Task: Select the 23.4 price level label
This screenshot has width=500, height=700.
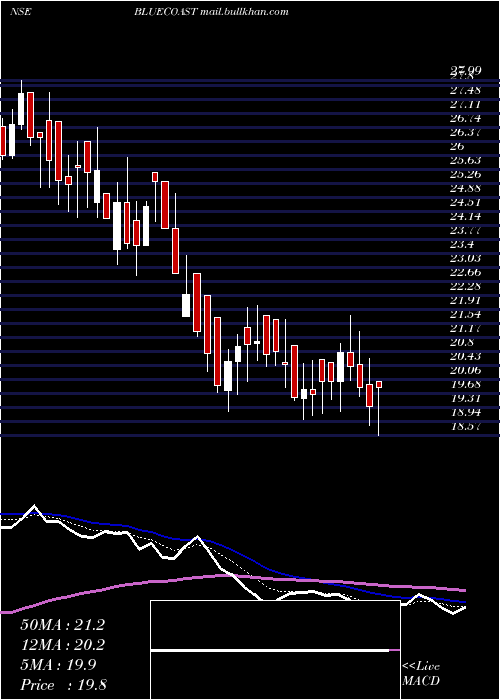Action: [462, 245]
